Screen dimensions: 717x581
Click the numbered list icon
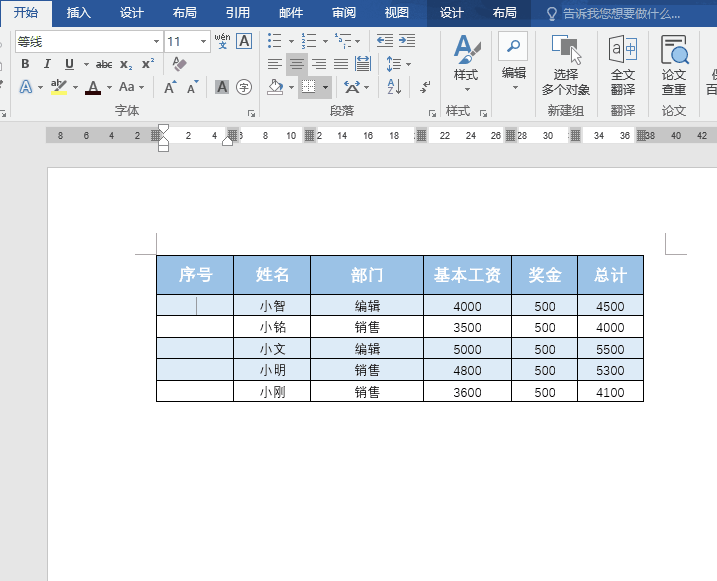pos(309,41)
